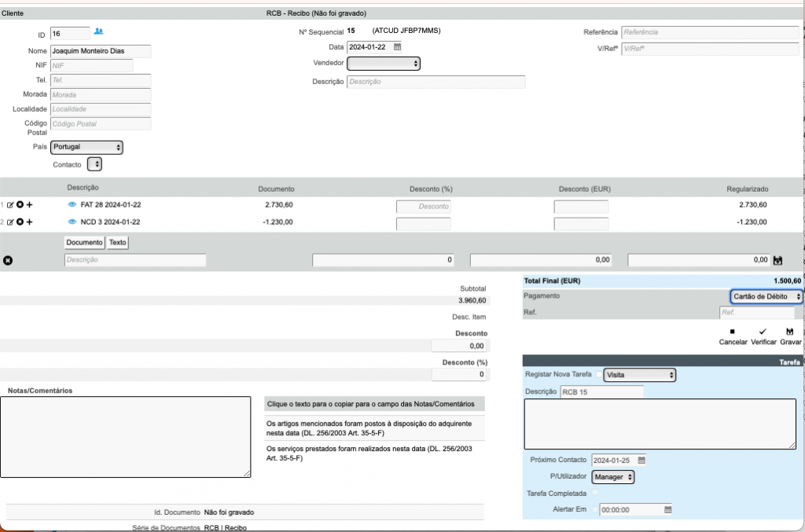Enable the Alertar Em checkbox

[595, 509]
